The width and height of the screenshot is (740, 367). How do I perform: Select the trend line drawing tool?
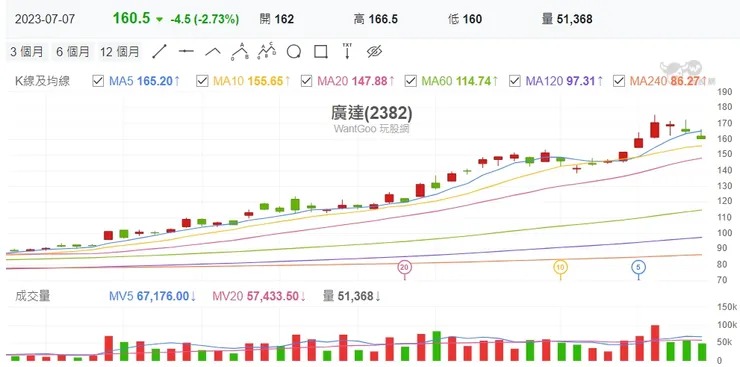pyautogui.click(x=160, y=51)
